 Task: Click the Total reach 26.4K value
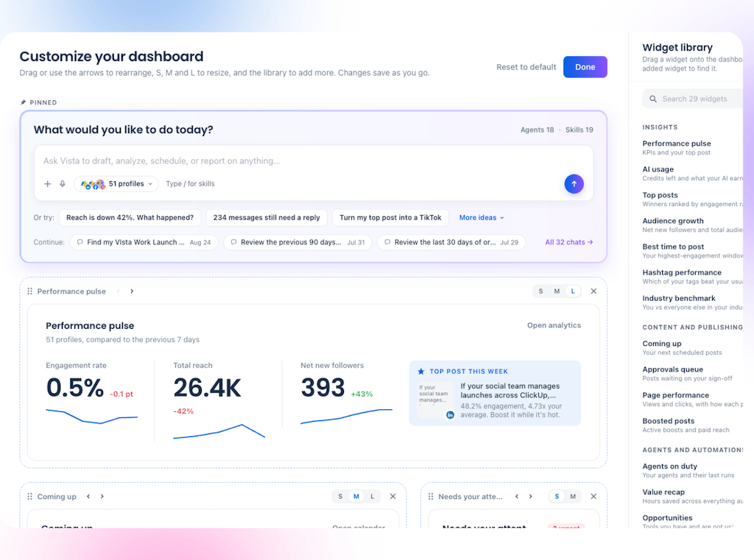pos(207,388)
